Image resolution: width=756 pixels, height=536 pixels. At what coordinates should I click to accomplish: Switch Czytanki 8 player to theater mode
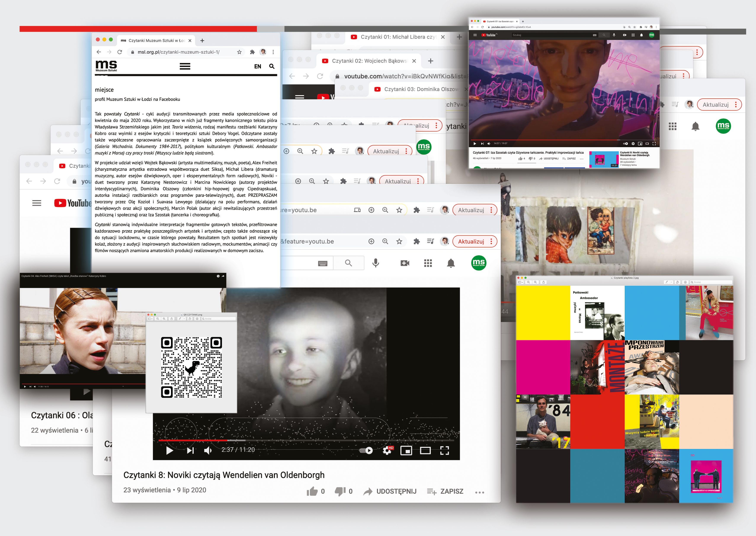(425, 450)
